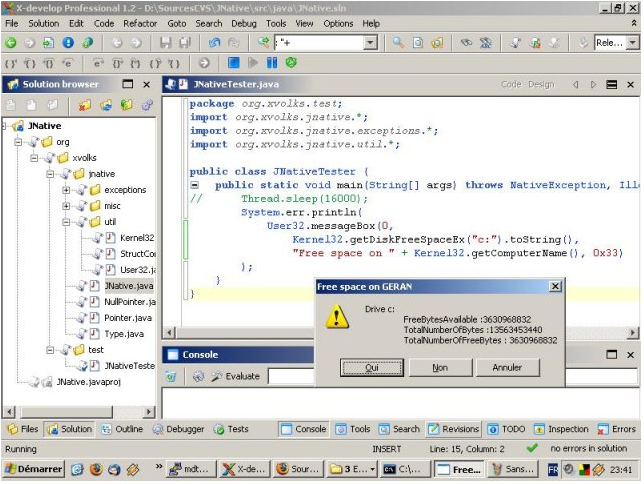Click the magnifier find toolbar icon
The height and width of the screenshot is (484, 644).
coord(398,42)
